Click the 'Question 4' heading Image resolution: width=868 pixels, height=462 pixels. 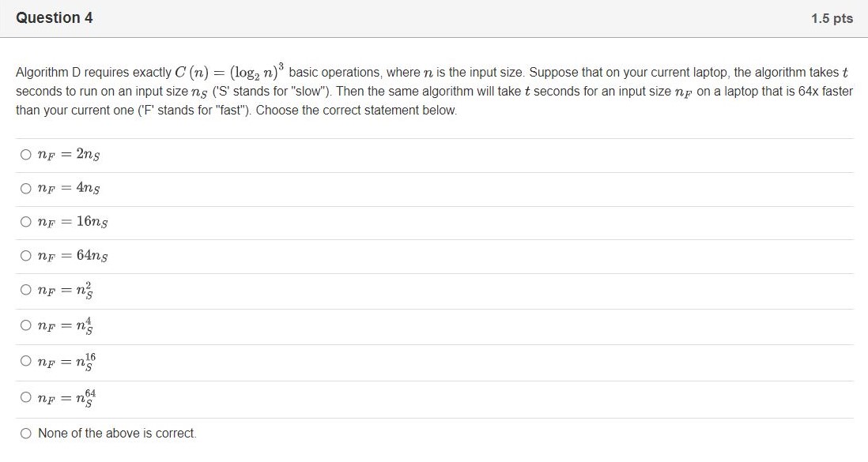coord(55,17)
